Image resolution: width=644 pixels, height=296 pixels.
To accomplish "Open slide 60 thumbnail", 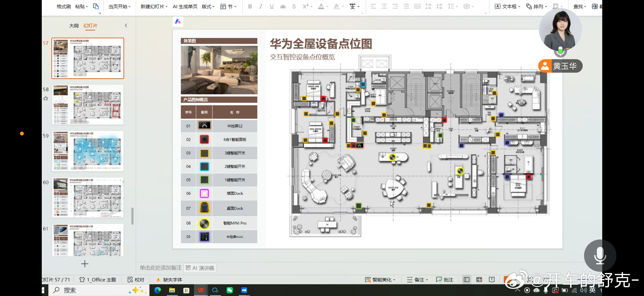I will click(88, 197).
